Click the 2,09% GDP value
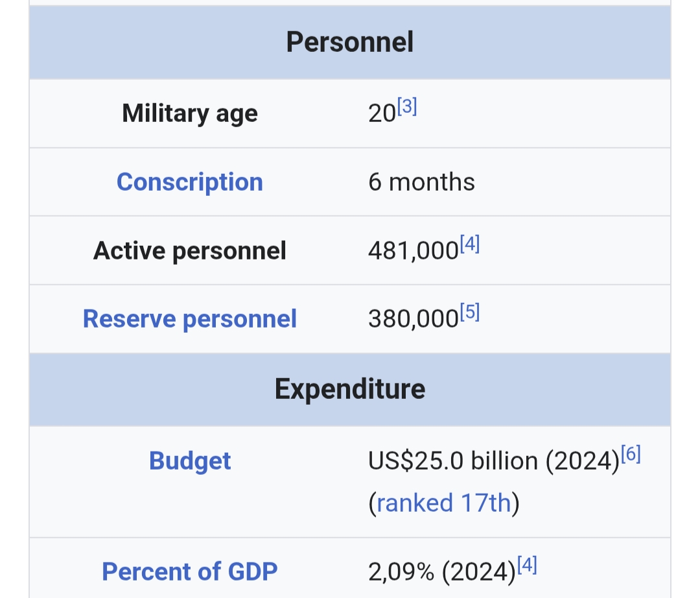The width and height of the screenshot is (700, 598). [x=402, y=573]
